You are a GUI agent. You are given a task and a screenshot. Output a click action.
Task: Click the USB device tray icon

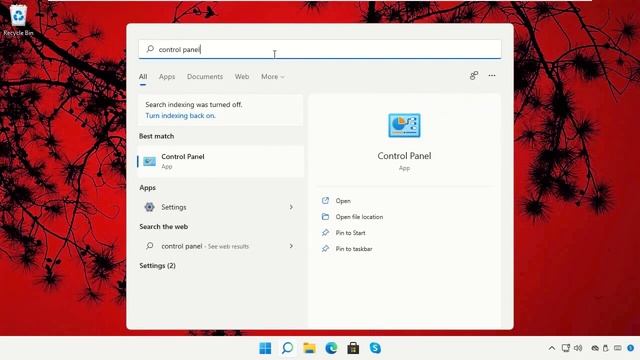click(x=606, y=348)
